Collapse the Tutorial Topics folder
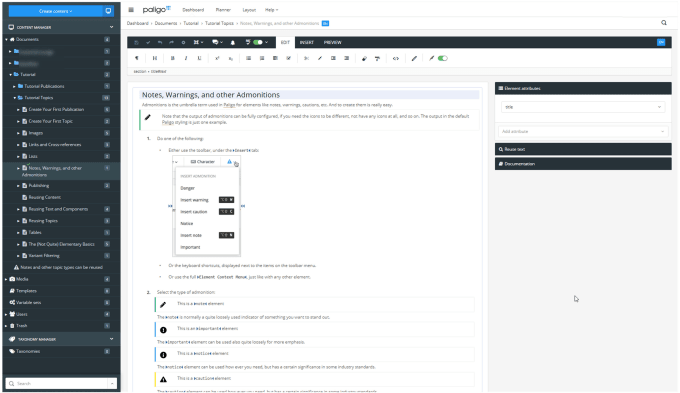The image size is (680, 393). (14, 98)
